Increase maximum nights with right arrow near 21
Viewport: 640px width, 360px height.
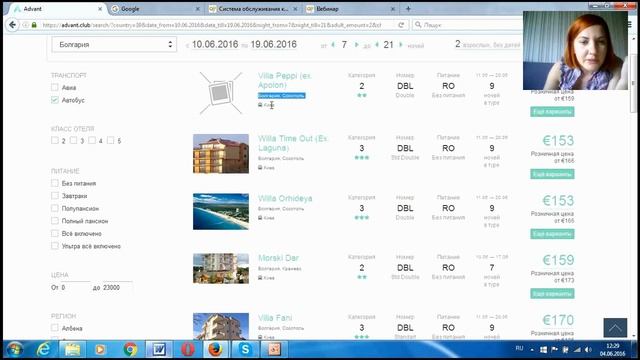(x=401, y=44)
